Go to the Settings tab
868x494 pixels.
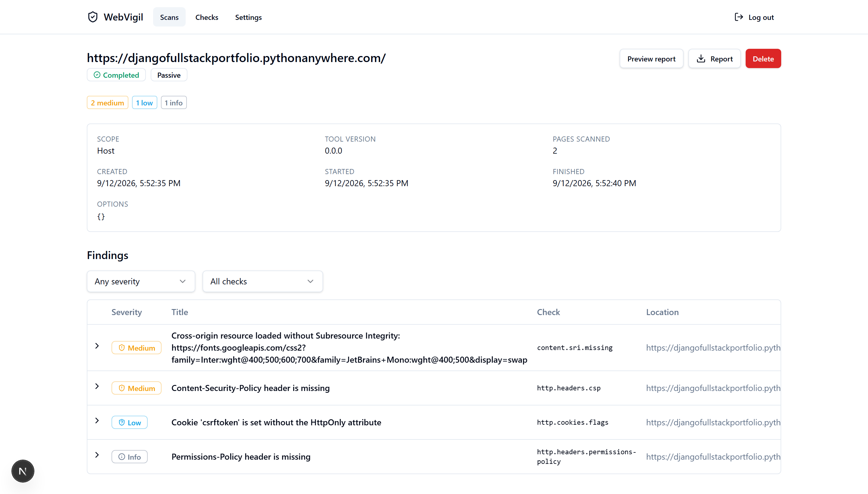(248, 17)
